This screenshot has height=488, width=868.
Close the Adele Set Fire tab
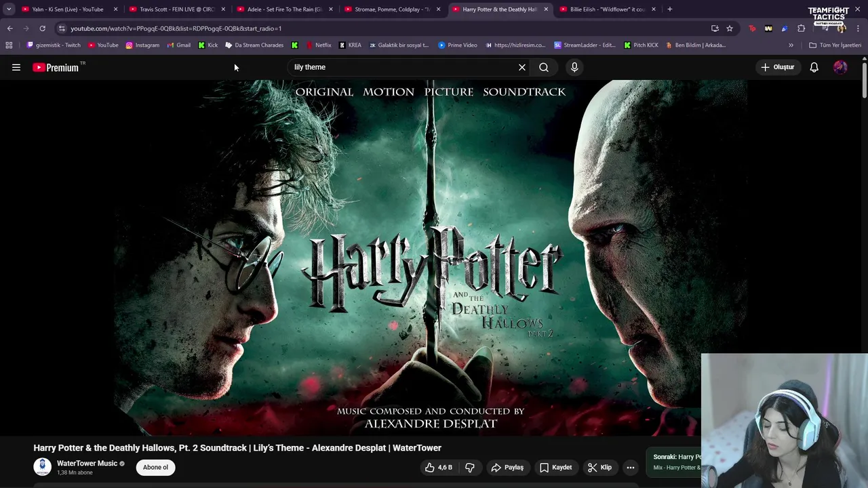tap(331, 9)
